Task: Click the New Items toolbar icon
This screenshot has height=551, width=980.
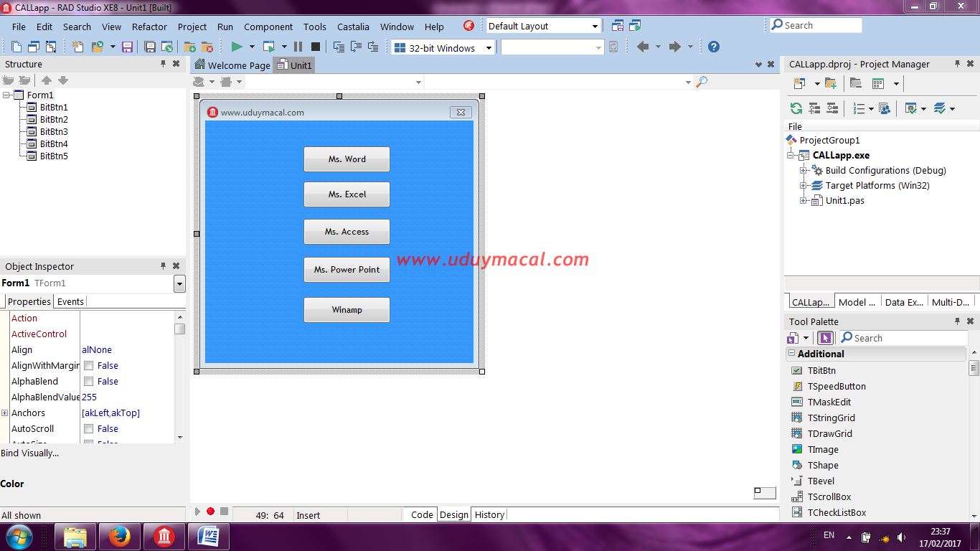Action: click(x=79, y=47)
